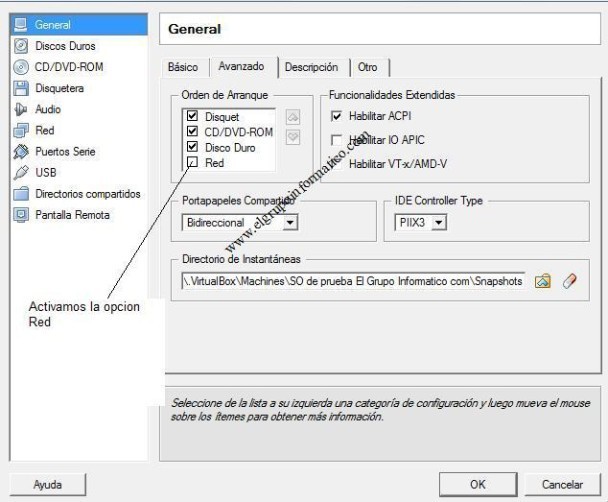Open the USB plug icon
608x502 pixels.
coord(21,173)
